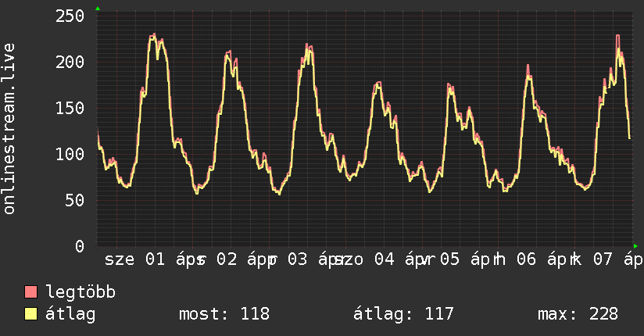Click the 0 y-axis label
644x336 pixels.
coord(80,246)
